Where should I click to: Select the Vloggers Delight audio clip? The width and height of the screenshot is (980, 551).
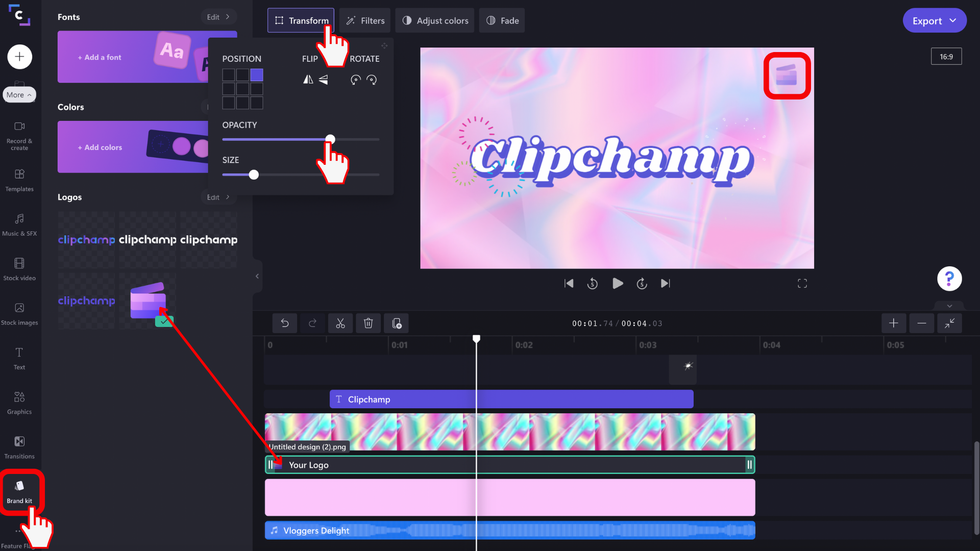tap(510, 530)
